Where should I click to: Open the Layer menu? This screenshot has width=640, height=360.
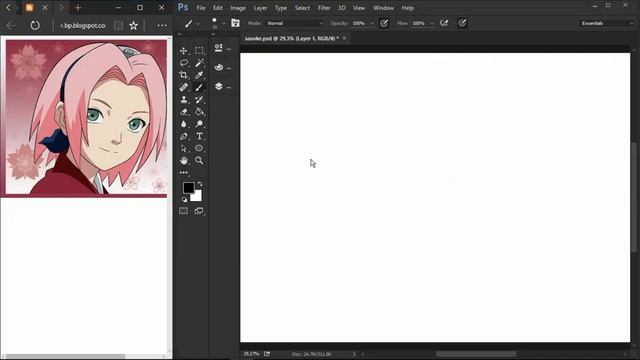click(260, 8)
